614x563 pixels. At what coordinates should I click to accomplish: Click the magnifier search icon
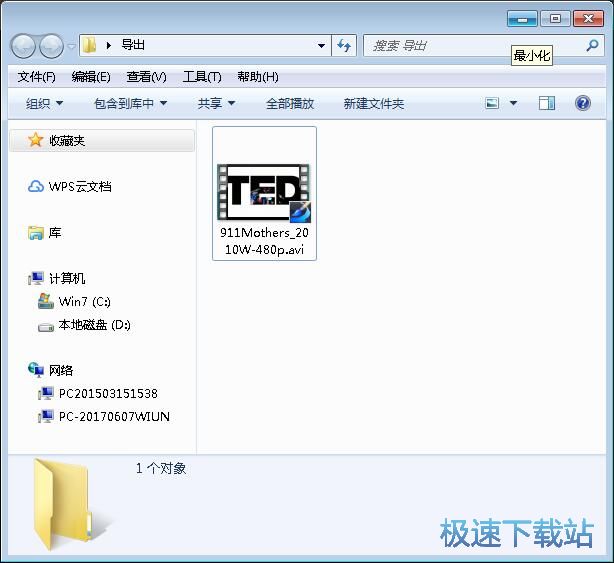coord(592,46)
